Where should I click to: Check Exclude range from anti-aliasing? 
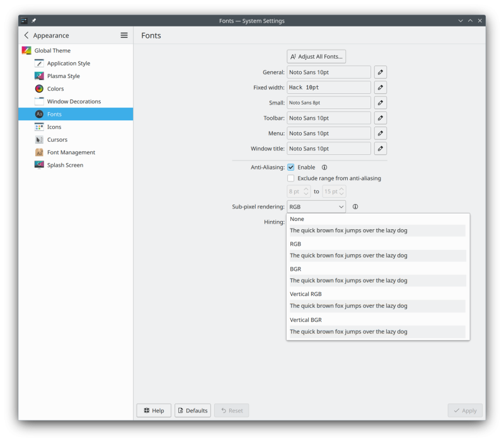tap(290, 178)
